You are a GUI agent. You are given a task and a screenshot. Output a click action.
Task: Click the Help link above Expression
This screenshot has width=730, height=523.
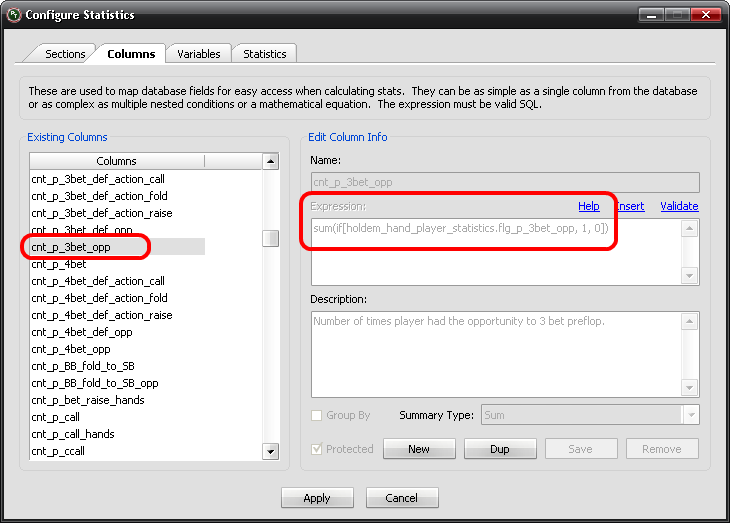click(x=589, y=206)
